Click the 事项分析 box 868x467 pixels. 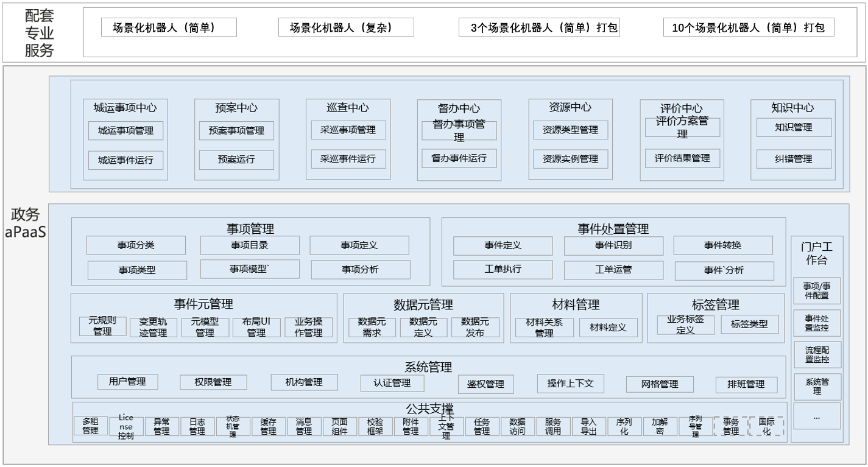pos(361,270)
